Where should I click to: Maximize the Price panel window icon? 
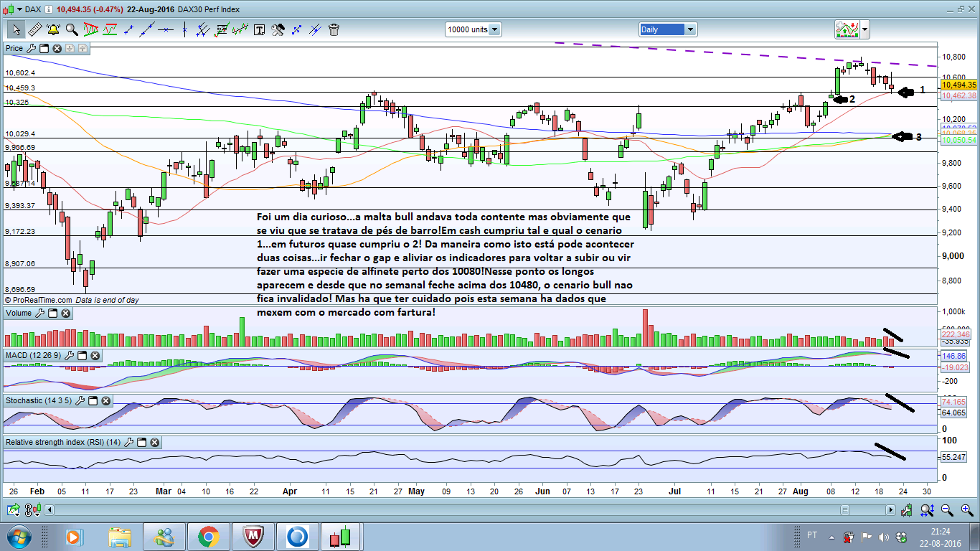tap(44, 48)
